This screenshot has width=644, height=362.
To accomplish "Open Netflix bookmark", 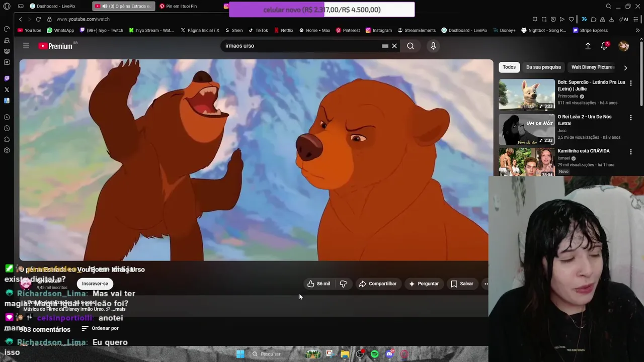I will (x=283, y=30).
